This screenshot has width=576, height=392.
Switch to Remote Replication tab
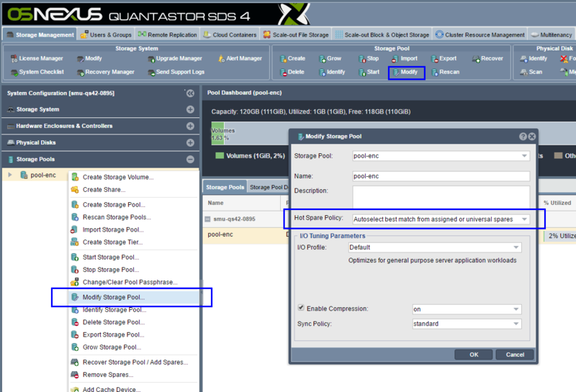167,35
